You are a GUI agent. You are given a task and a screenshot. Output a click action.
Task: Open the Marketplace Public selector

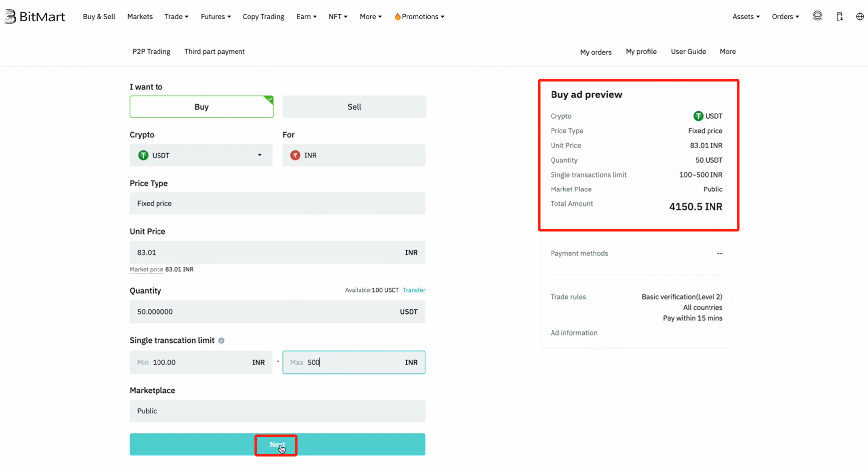click(277, 411)
